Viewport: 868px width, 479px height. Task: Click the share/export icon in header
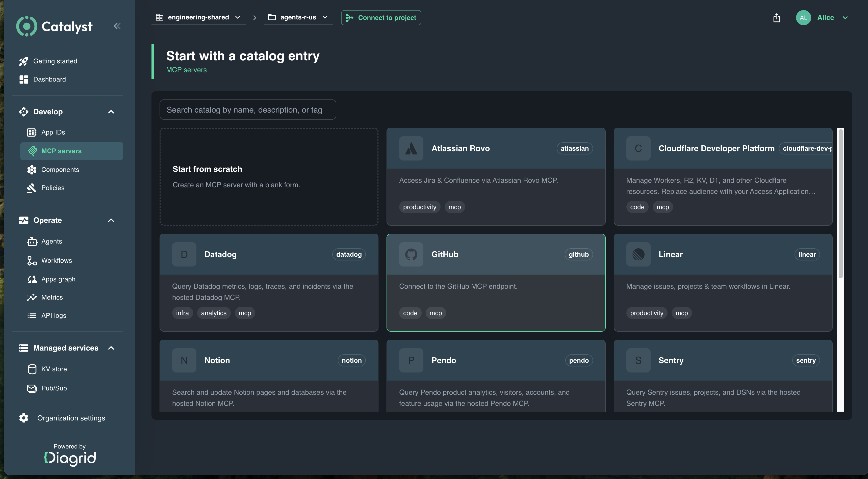(777, 17)
